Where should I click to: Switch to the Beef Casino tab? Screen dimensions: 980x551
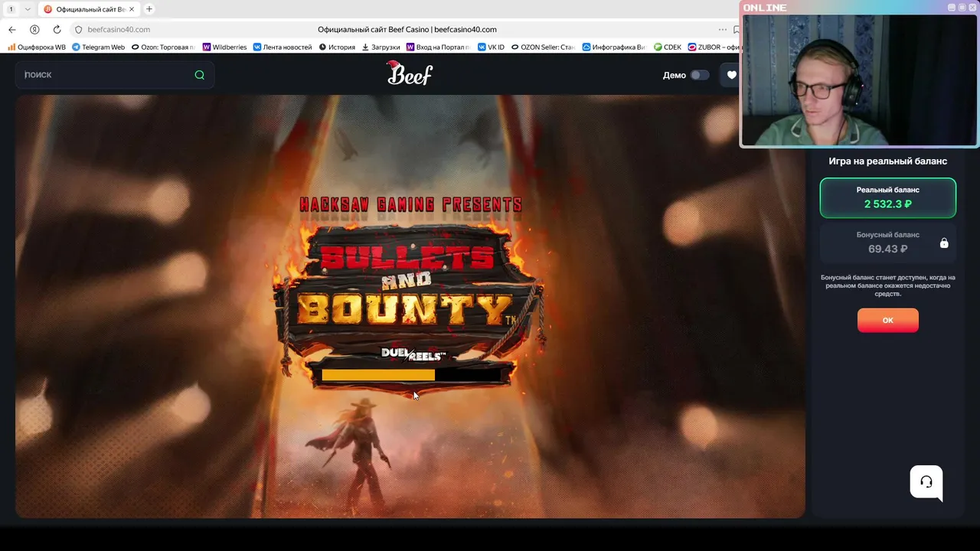pos(89,9)
